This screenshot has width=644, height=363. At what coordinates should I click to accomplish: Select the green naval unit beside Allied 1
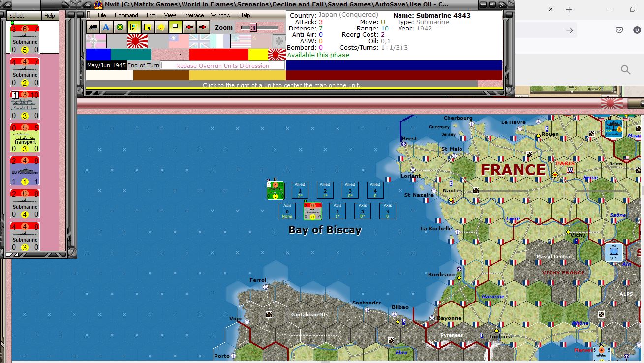pyautogui.click(x=276, y=190)
